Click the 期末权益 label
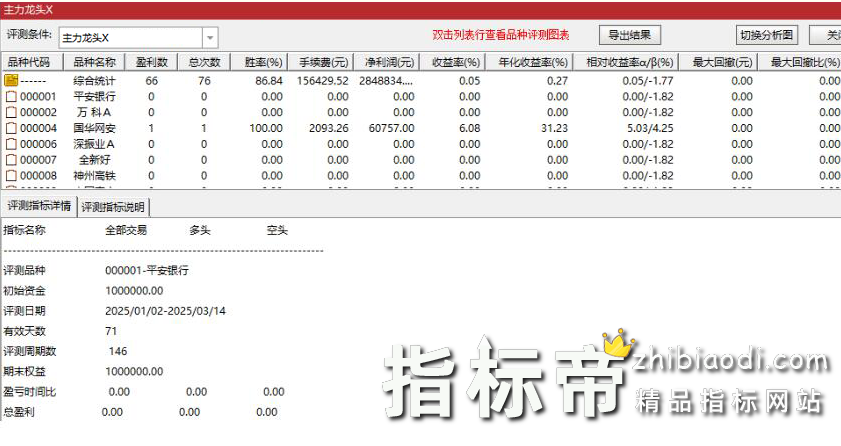841x446 pixels. point(25,371)
